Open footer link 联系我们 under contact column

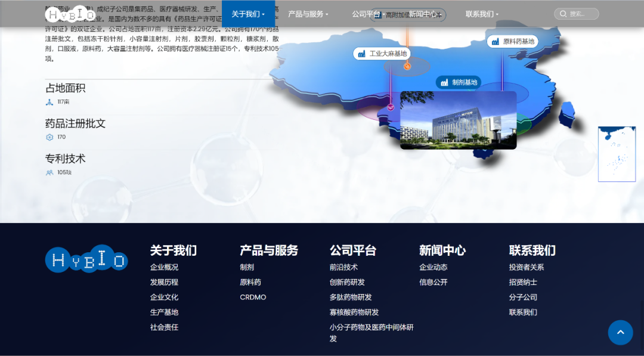tap(523, 312)
